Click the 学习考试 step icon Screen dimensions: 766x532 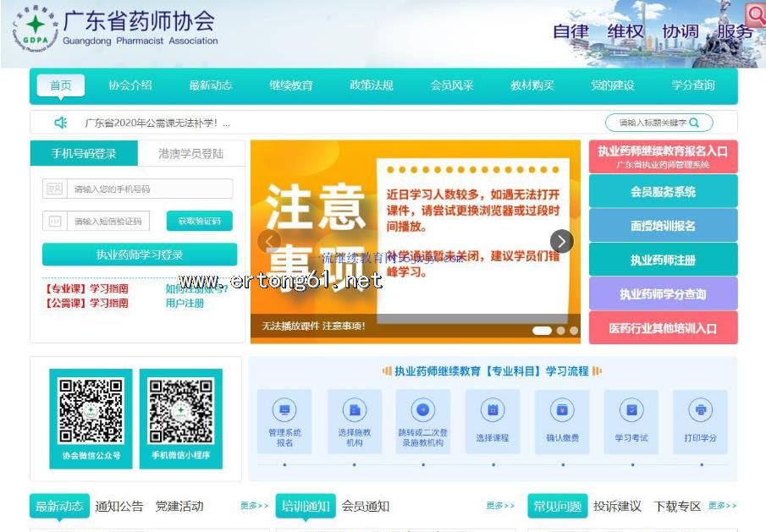pos(631,410)
